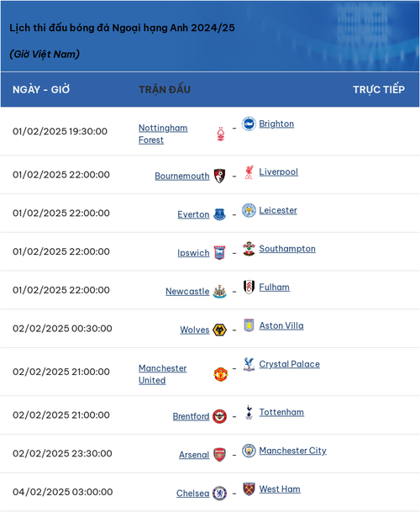Open the Aston Villa team link
The height and width of the screenshot is (512, 420).
[x=281, y=326]
